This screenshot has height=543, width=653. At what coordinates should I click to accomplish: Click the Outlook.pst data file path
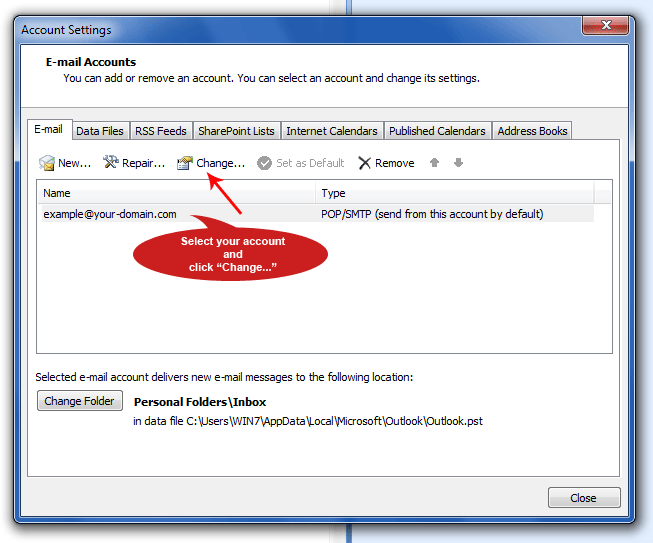(308, 421)
